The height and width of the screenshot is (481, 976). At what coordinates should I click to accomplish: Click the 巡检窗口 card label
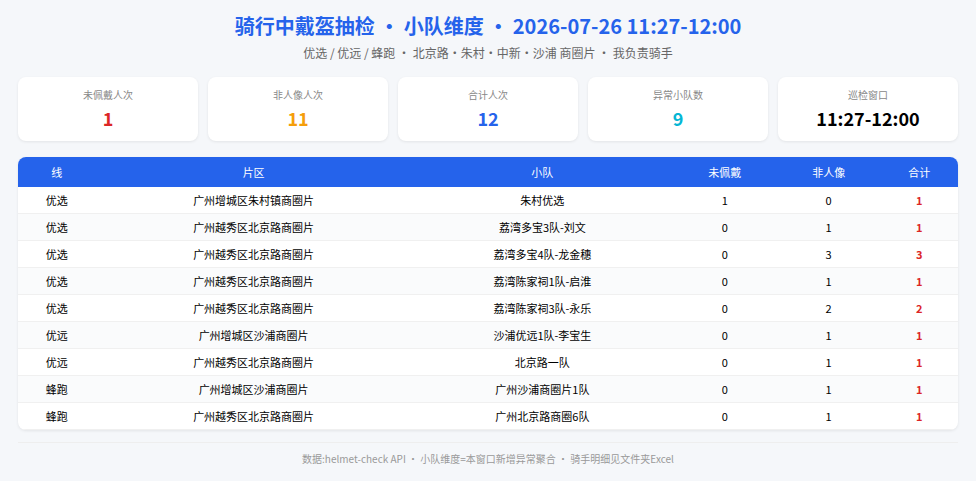pyautogui.click(x=868, y=95)
